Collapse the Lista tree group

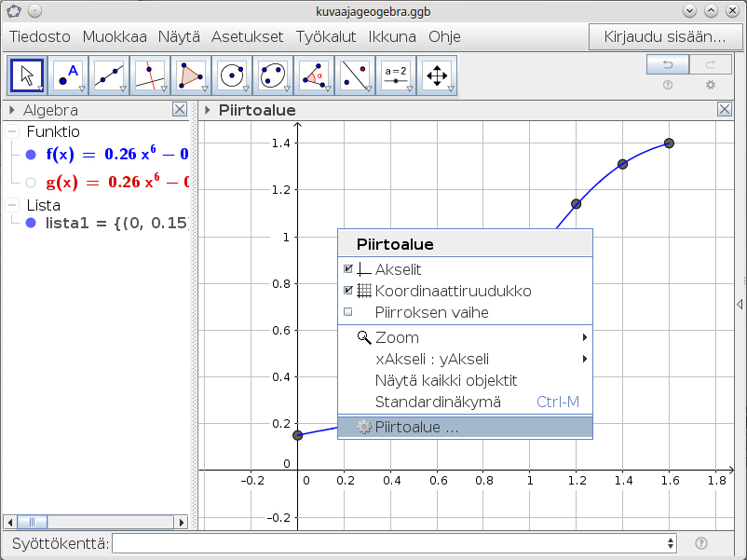pos(12,205)
